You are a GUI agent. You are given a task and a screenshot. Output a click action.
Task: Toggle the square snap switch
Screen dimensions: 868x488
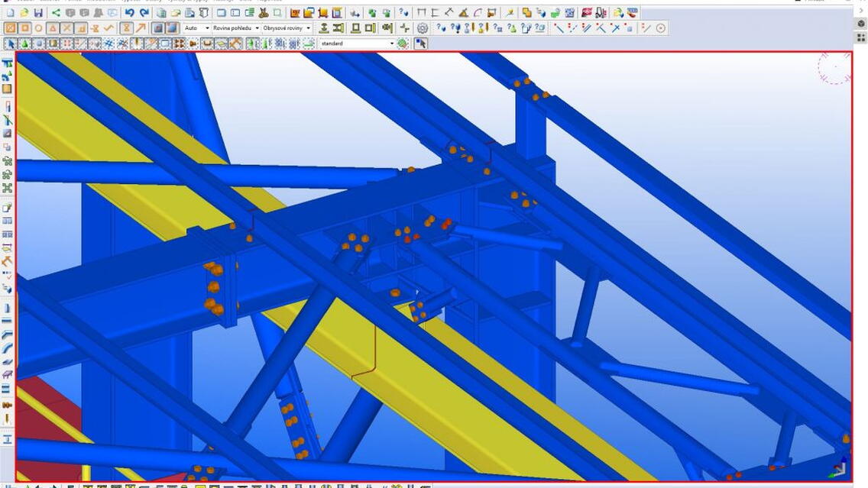coord(25,27)
